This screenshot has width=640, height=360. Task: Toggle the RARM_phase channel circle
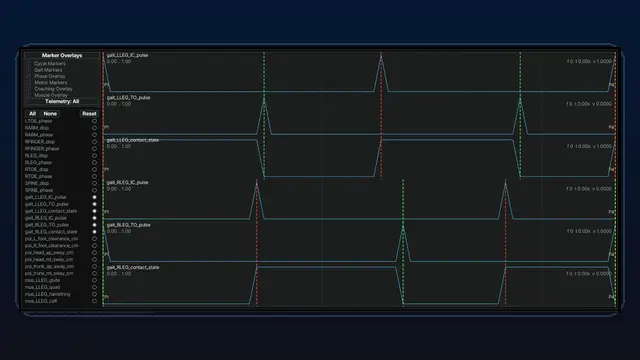tap(94, 135)
